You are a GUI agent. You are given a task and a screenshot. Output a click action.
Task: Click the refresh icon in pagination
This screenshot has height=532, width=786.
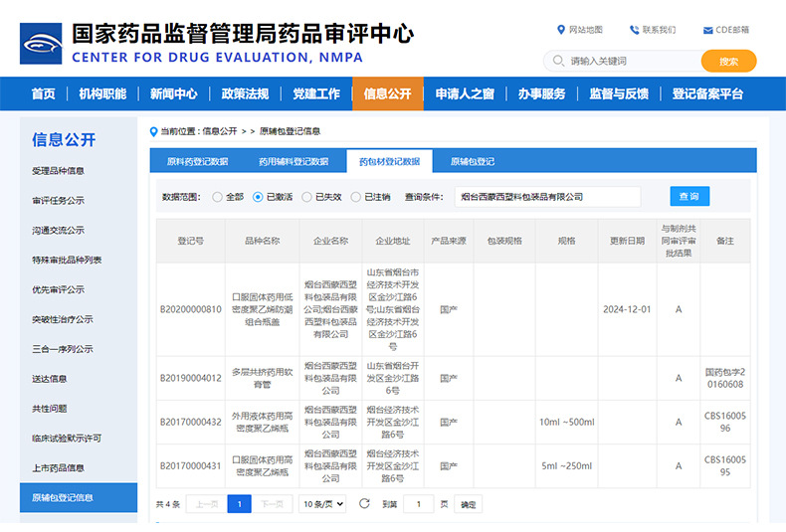[364, 504]
